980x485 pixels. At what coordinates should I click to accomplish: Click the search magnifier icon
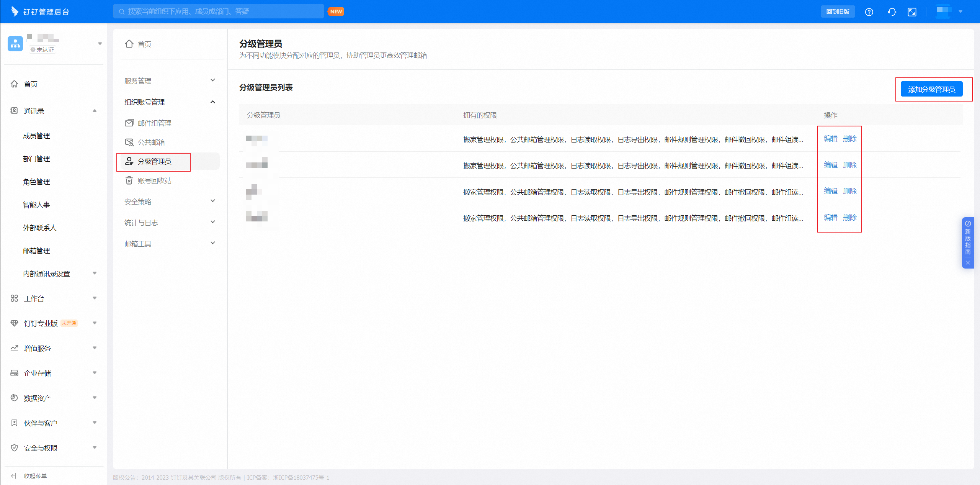click(x=122, y=11)
